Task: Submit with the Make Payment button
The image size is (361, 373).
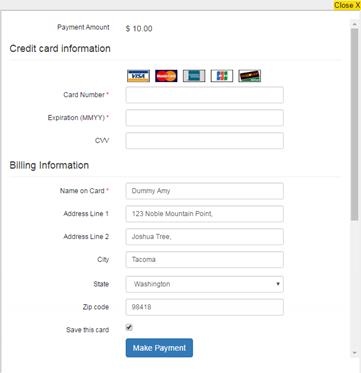Action: click(159, 348)
